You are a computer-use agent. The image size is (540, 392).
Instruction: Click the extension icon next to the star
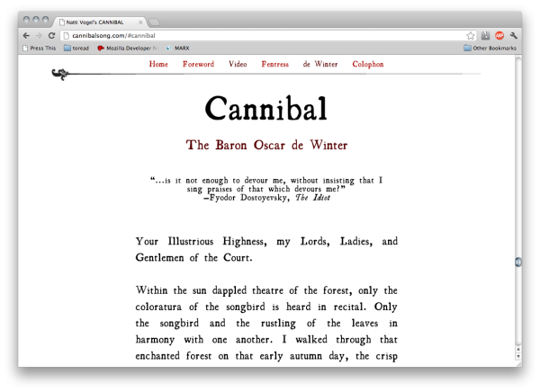[485, 35]
